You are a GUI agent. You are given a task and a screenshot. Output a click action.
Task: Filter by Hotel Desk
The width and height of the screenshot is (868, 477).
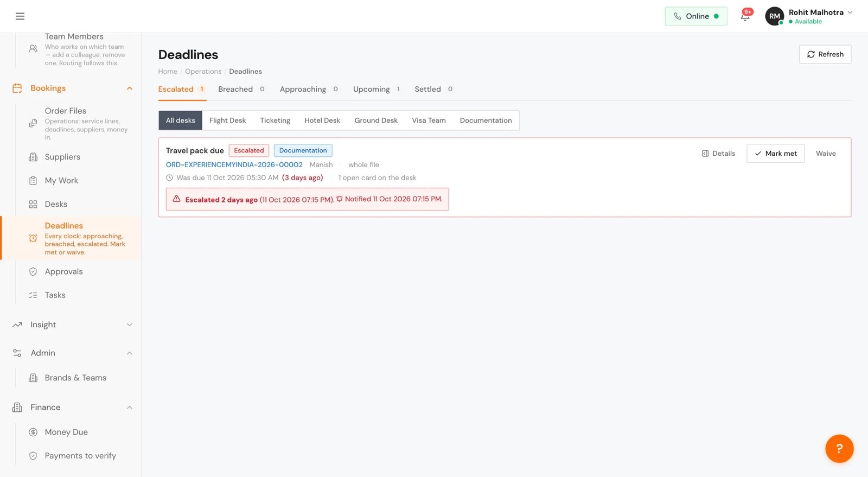coord(322,120)
